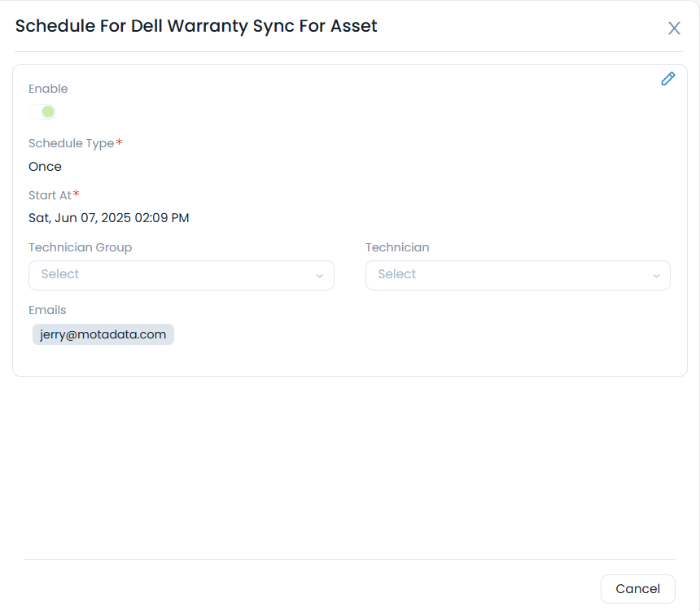Open the Technician select box
Screen dimensions: 700x611
click(509, 275)
